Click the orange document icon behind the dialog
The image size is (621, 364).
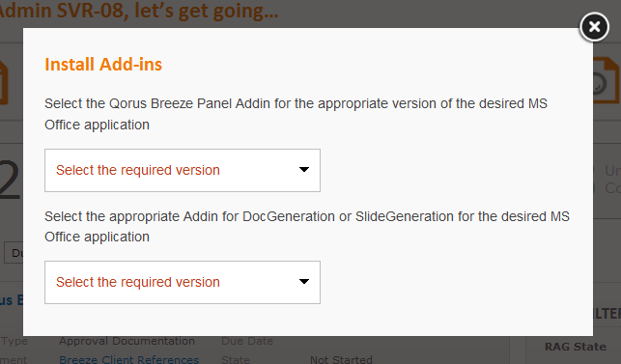point(4,82)
